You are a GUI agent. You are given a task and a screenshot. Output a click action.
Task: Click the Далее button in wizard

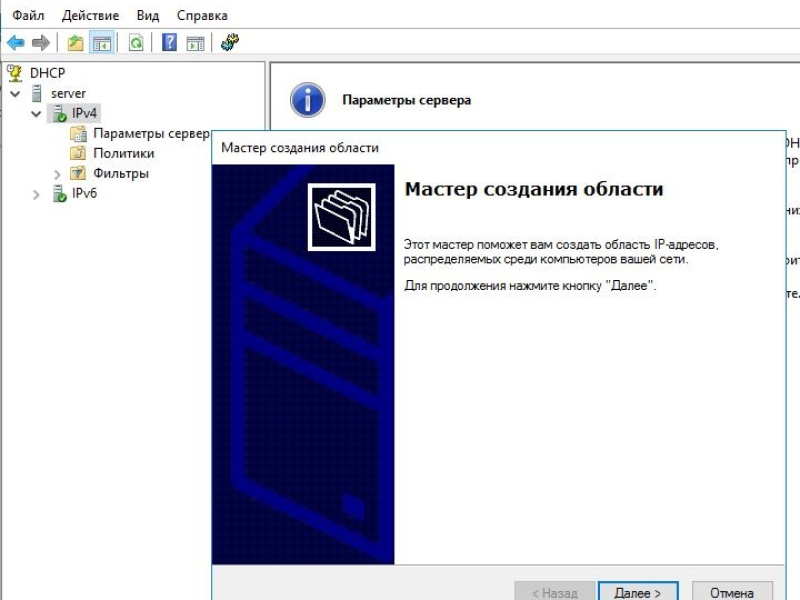pos(638,592)
